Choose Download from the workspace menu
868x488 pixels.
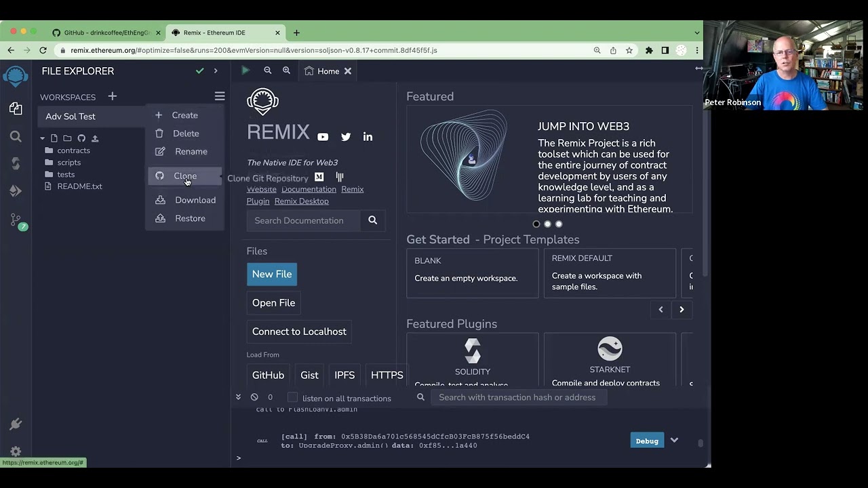tap(185, 200)
